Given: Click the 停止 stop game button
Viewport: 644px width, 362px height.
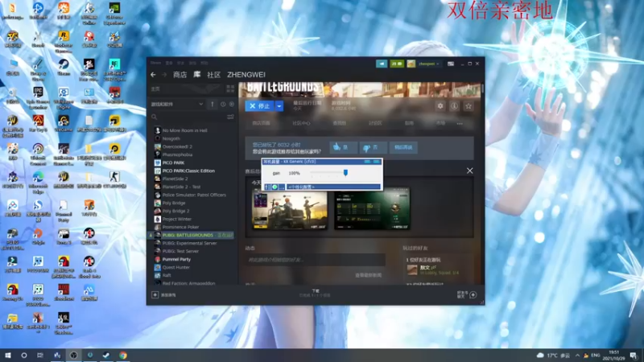Looking at the screenshot, I should pos(260,106).
